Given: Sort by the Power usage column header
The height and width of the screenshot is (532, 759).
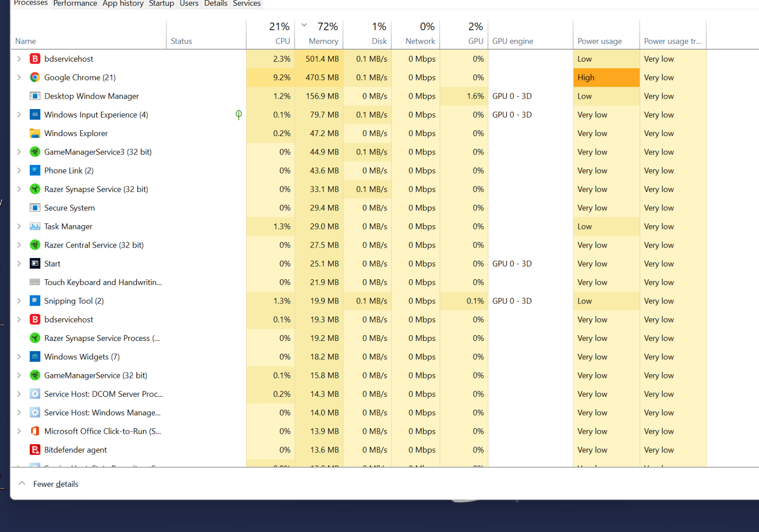Looking at the screenshot, I should coord(606,35).
